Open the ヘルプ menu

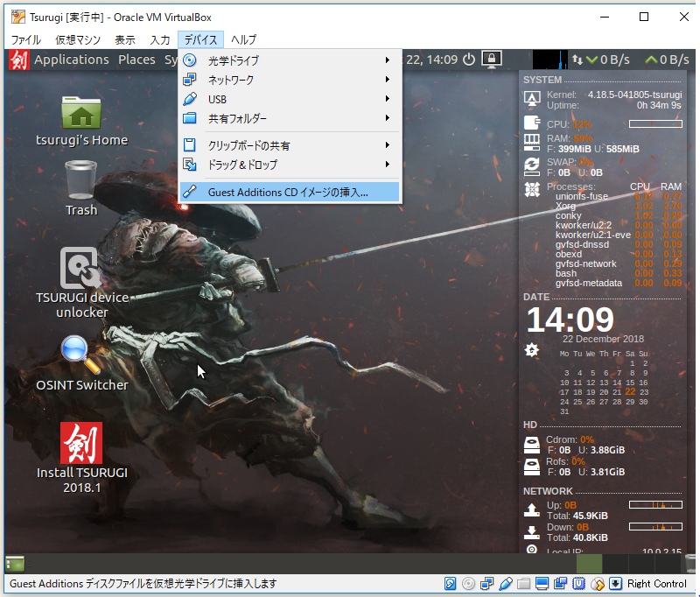(x=243, y=39)
